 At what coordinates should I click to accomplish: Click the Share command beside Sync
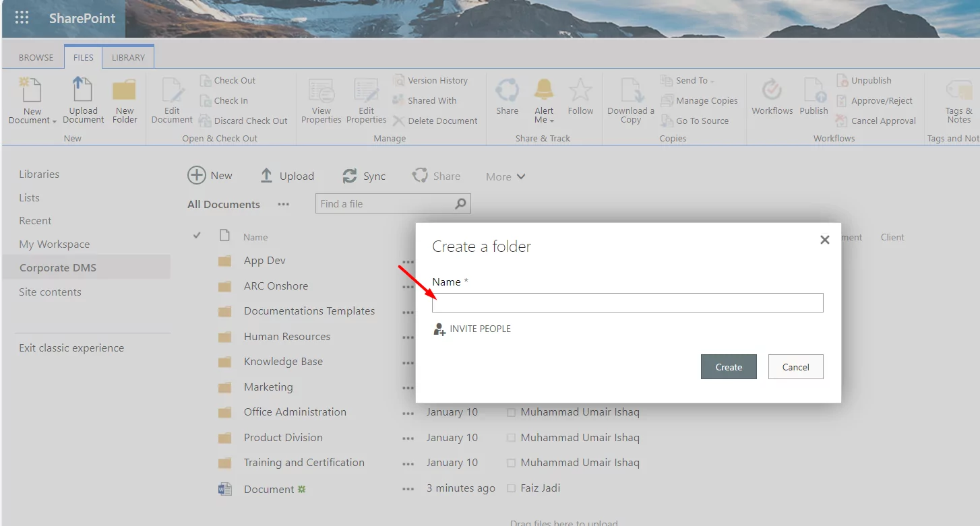coord(436,176)
